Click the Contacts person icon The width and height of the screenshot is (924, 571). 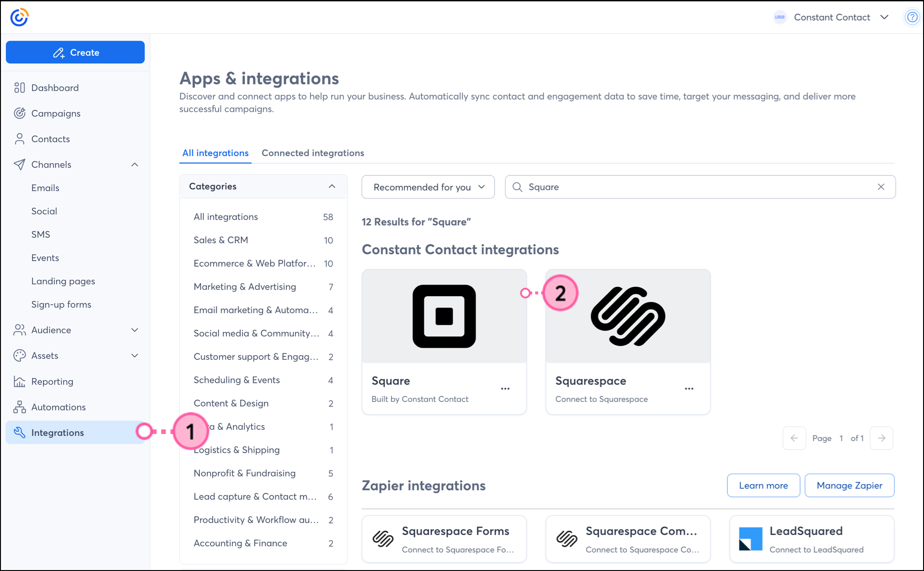(x=19, y=139)
